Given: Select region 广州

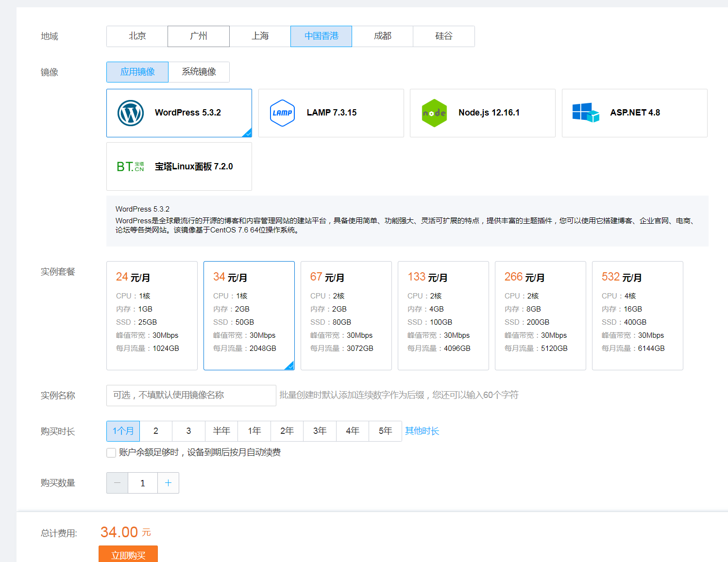Looking at the screenshot, I should 199,36.
